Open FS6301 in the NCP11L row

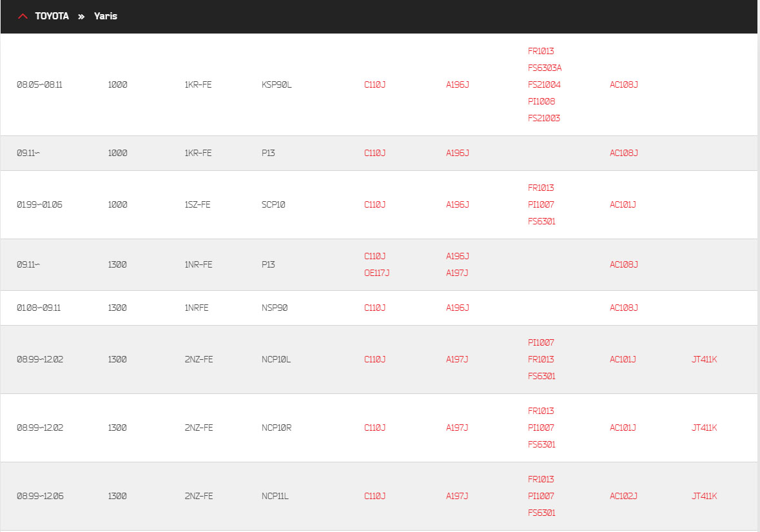pyautogui.click(x=541, y=513)
